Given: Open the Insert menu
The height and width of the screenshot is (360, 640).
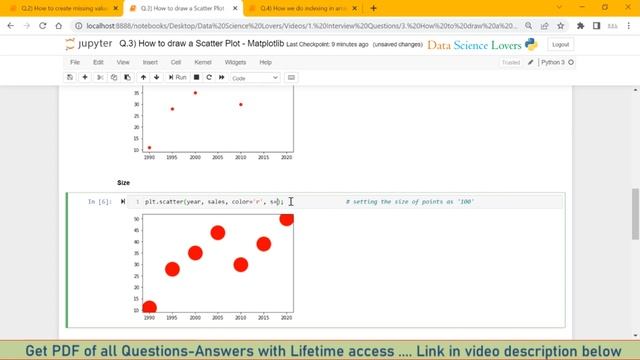Looking at the screenshot, I should [150, 62].
